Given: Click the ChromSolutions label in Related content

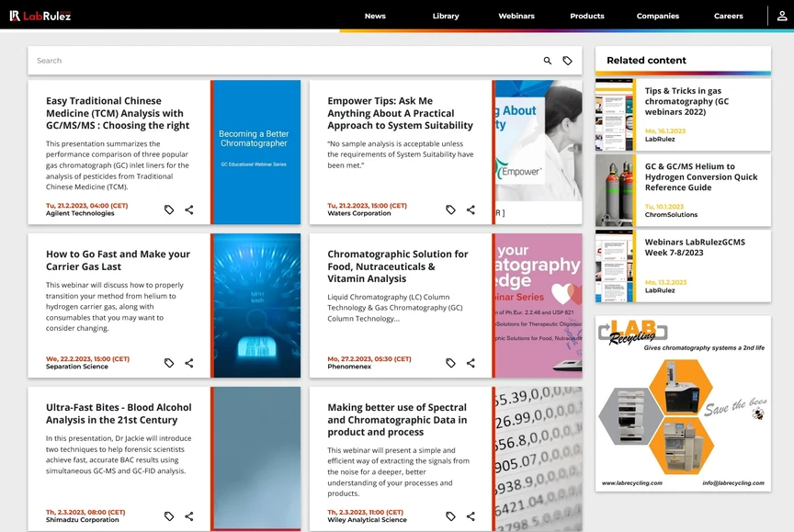Looking at the screenshot, I should (671, 215).
